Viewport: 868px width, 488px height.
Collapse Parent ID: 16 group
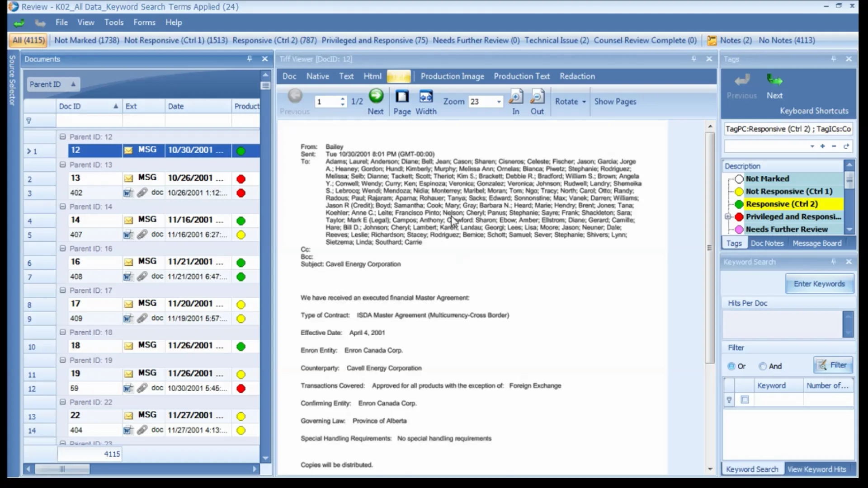click(63, 249)
